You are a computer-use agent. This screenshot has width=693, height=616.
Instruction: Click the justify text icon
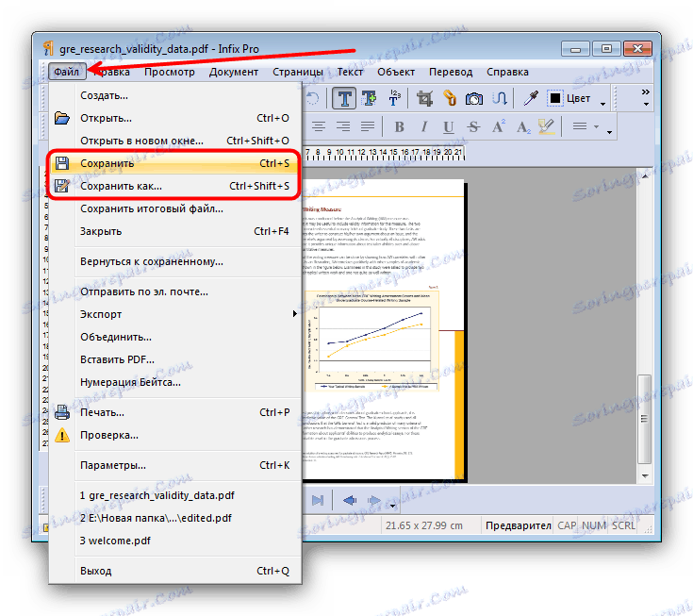[x=368, y=127]
